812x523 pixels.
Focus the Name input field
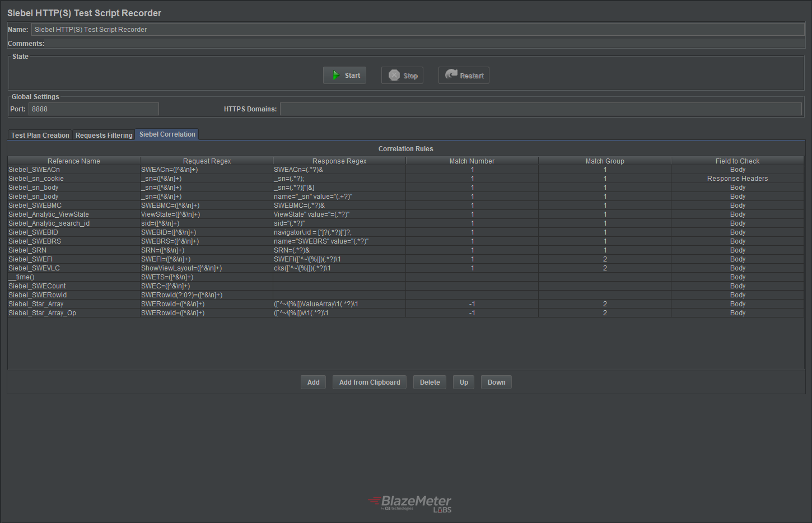click(x=418, y=30)
